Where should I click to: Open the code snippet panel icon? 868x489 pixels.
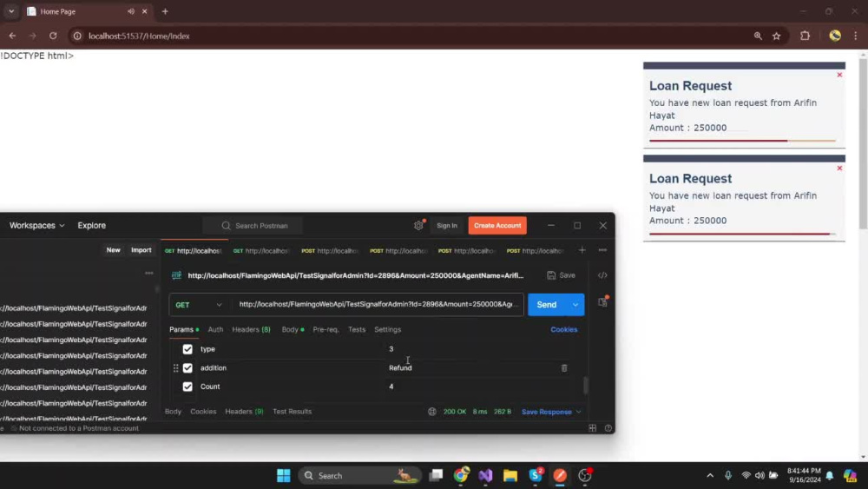[x=602, y=275]
